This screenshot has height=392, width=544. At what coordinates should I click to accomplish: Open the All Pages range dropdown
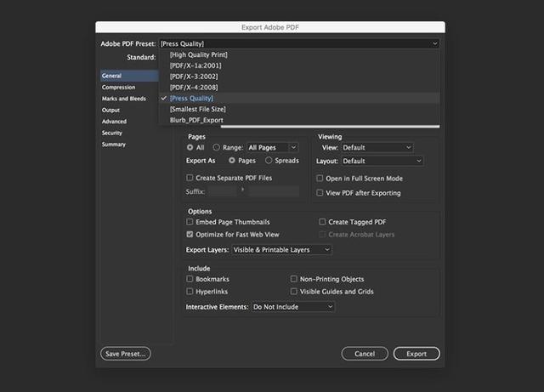272,148
